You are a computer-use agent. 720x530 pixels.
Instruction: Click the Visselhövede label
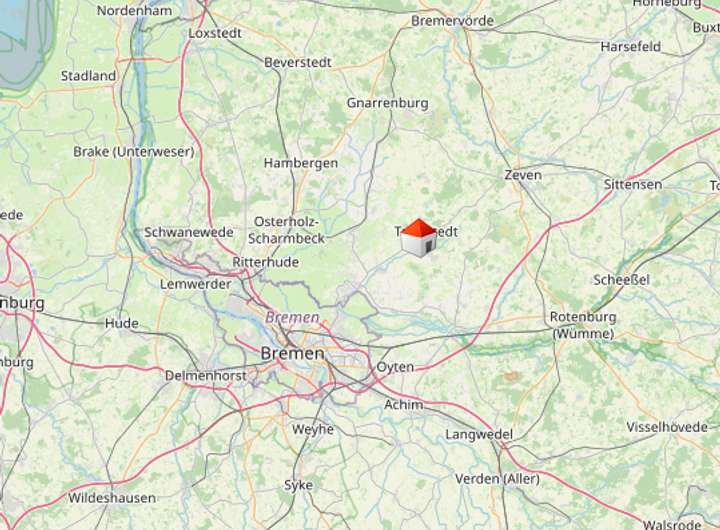coord(667,427)
